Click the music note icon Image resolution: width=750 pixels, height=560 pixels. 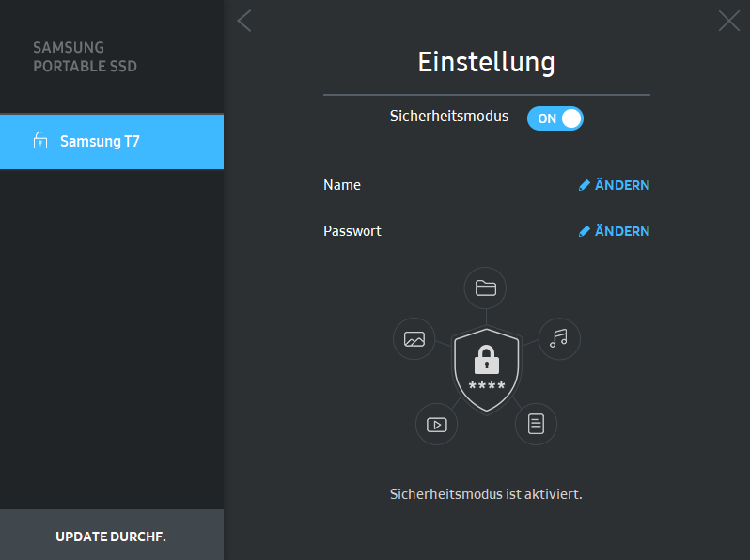coord(559,338)
